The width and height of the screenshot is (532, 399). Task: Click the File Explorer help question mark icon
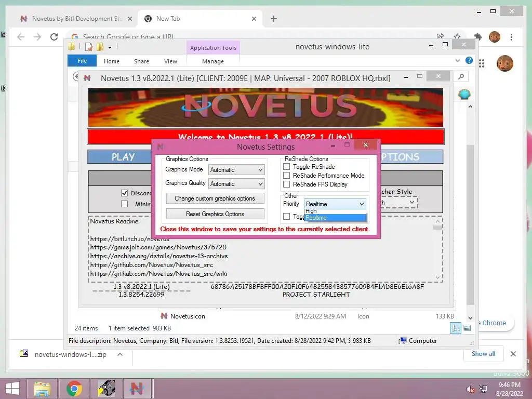[x=469, y=60]
